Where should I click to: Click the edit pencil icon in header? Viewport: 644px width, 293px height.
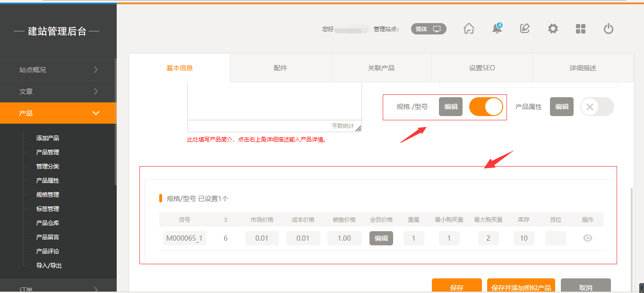coord(524,29)
